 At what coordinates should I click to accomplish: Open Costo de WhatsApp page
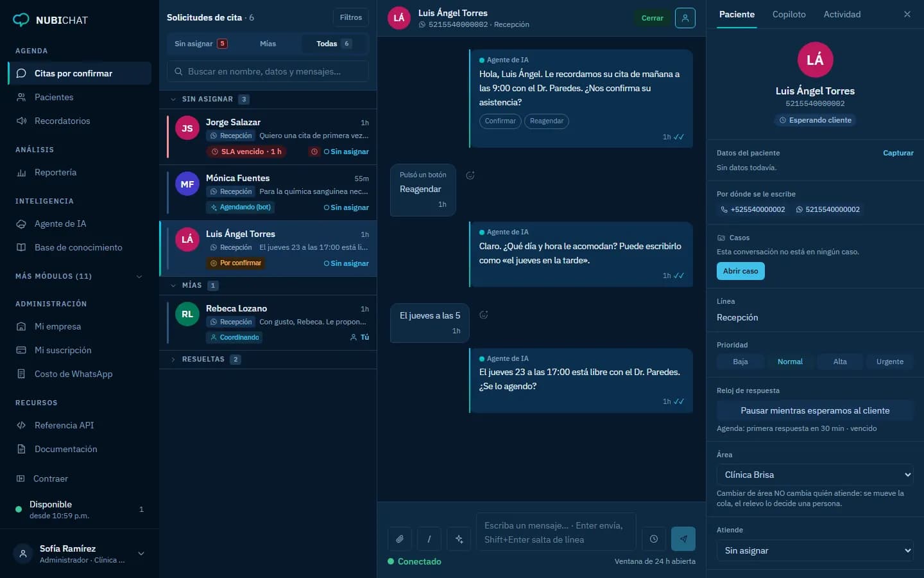click(x=80, y=374)
